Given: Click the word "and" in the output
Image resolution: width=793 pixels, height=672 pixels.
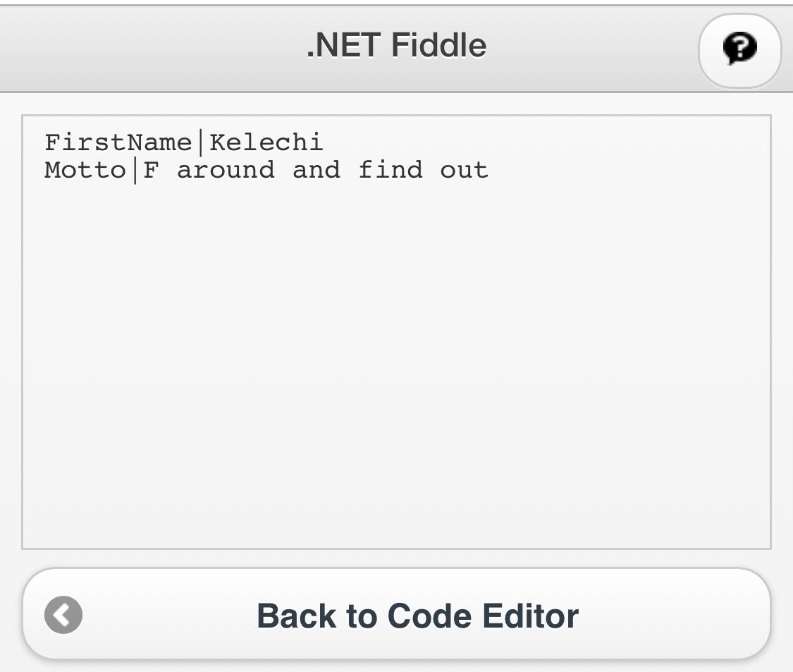Looking at the screenshot, I should tap(316, 170).
